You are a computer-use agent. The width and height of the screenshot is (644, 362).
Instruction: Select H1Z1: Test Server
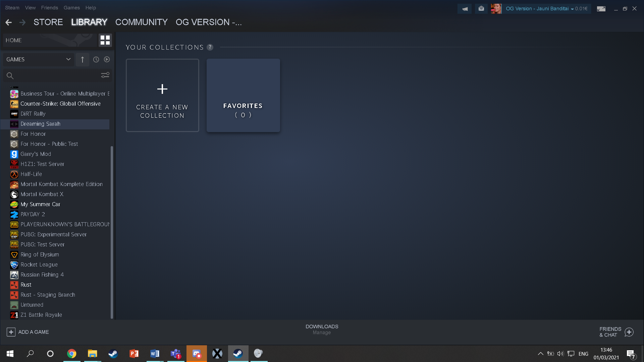coord(42,164)
